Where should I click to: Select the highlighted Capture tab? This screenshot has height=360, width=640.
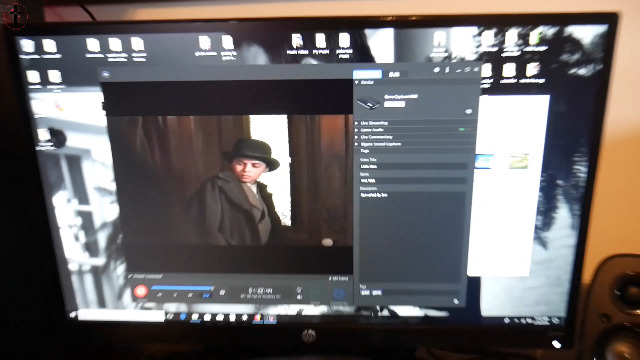(367, 74)
